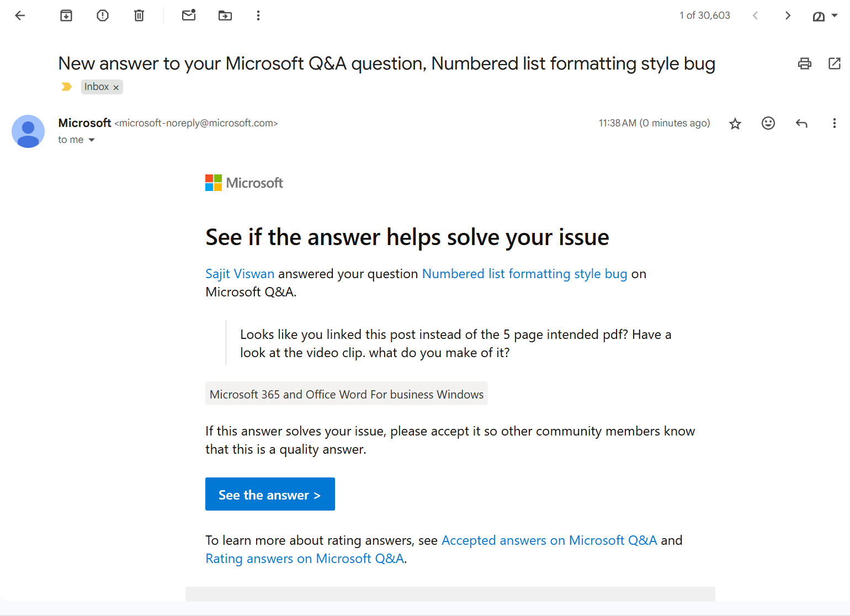Move the email to another folder
This screenshot has height=616, width=850.
[225, 15]
